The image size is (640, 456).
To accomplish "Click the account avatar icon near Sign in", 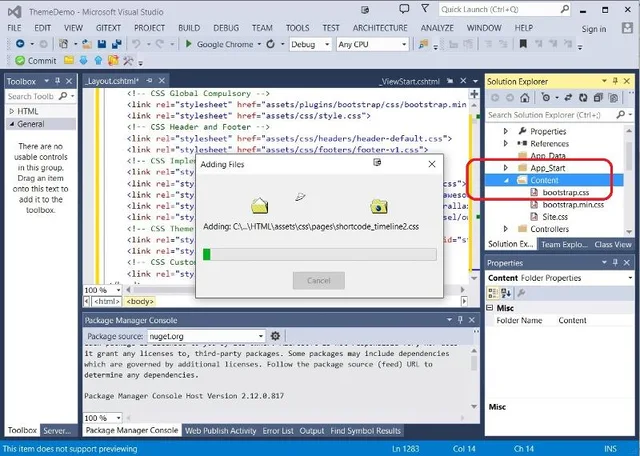I will click(x=627, y=28).
